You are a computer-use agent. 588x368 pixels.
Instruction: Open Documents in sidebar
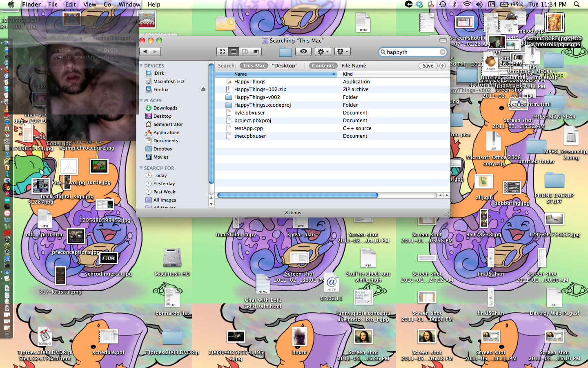coord(165,141)
